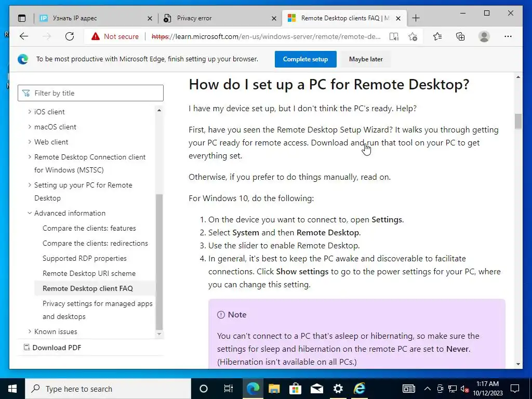The height and width of the screenshot is (399, 532).
Task: Go back to the previous page
Action: click(x=24, y=36)
